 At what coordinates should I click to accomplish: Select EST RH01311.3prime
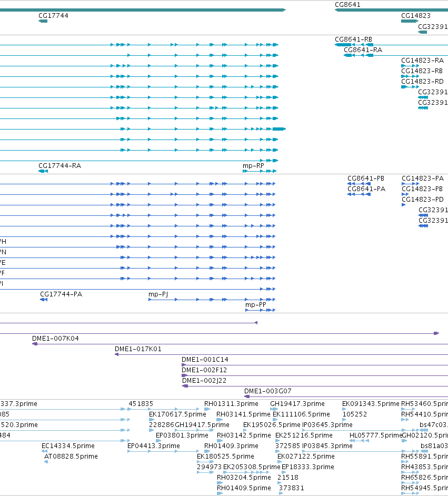point(231,404)
